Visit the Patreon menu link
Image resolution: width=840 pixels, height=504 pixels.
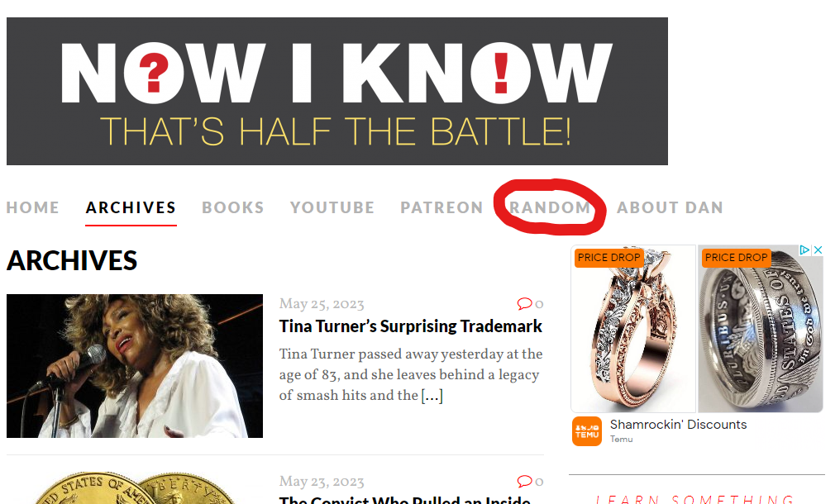tap(441, 208)
